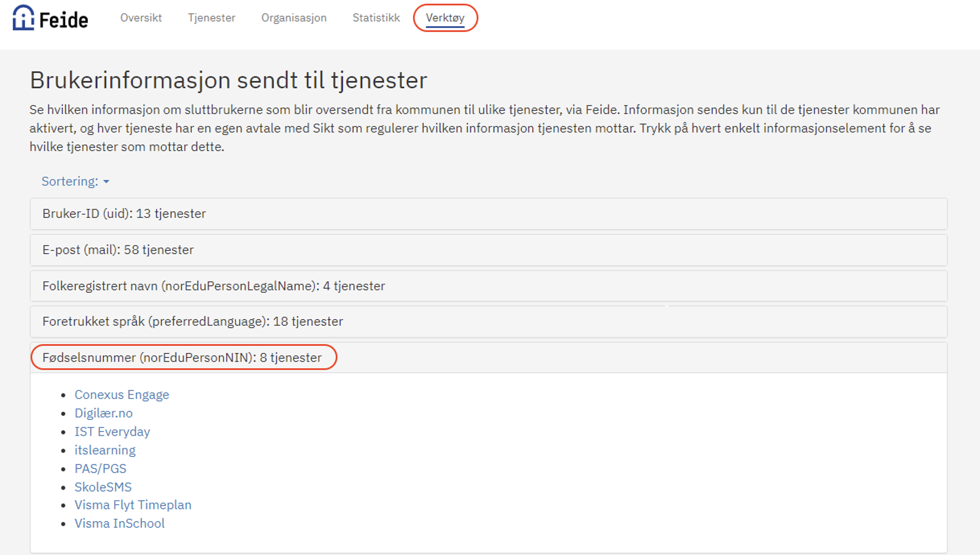The height and width of the screenshot is (555, 980).
Task: Open the Oversikt tab
Action: tap(141, 18)
